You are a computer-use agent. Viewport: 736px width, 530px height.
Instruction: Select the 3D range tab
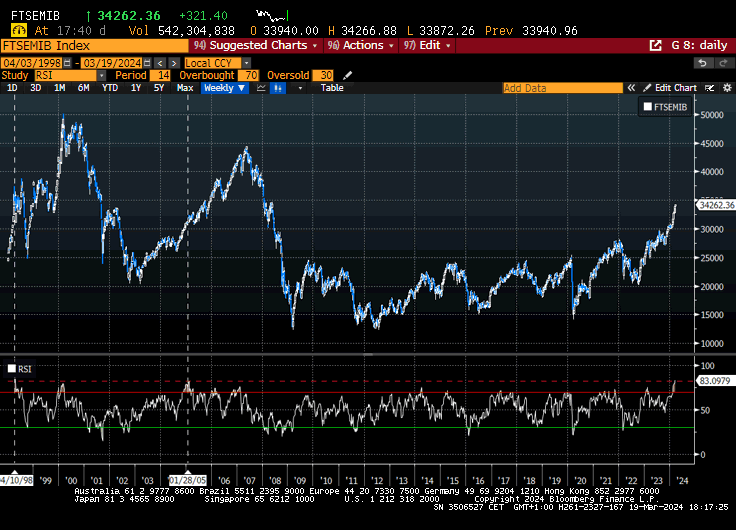coord(36,88)
